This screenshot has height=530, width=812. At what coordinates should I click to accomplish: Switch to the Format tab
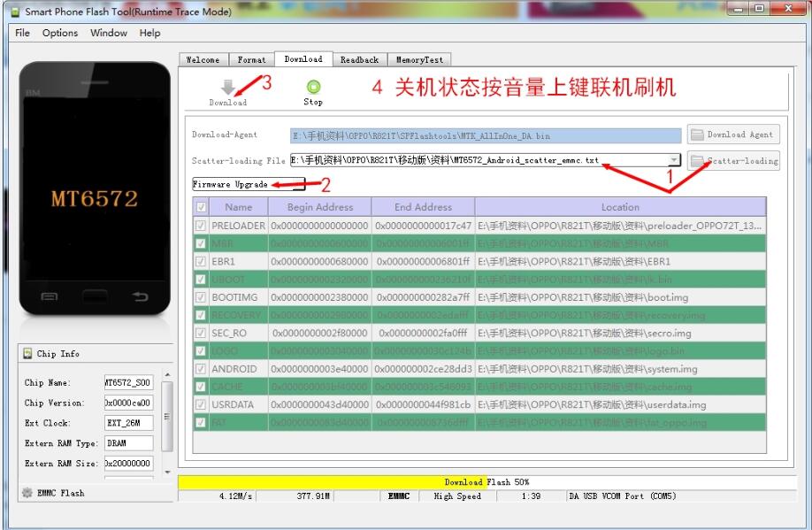click(252, 59)
